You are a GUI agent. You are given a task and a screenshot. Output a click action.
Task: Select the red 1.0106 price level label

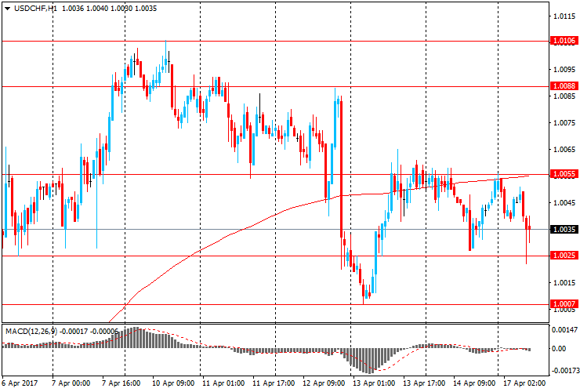tap(564, 40)
